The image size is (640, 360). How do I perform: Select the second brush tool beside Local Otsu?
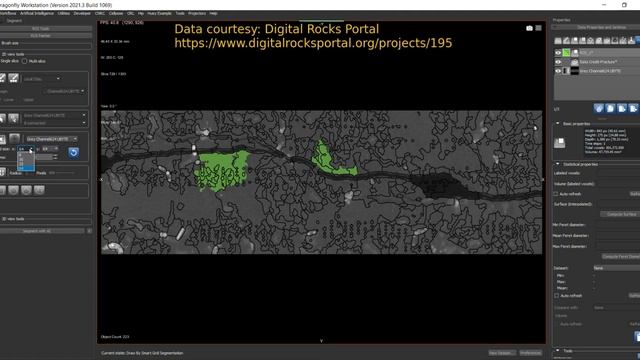tap(13, 78)
